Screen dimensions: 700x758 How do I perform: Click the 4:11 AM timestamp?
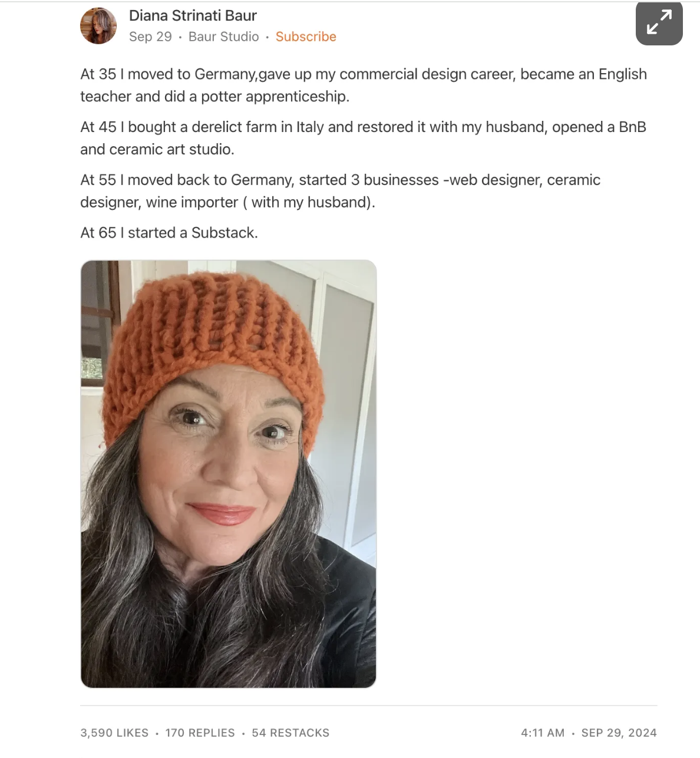[x=543, y=733]
